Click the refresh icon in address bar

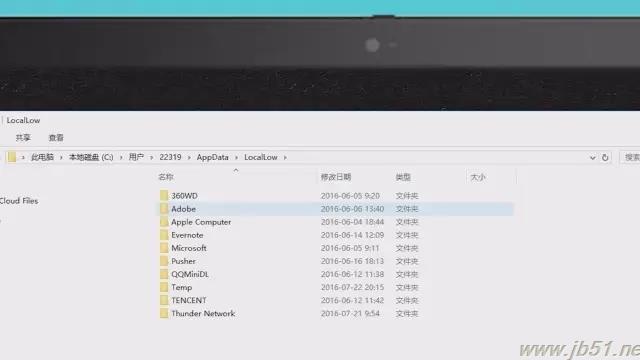click(605, 157)
